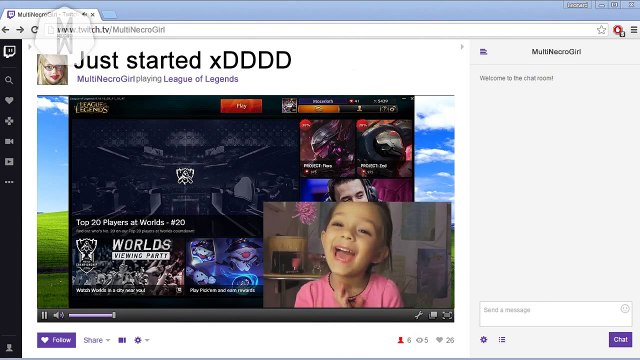Select the MultiNecroGirl browser tab

point(51,14)
